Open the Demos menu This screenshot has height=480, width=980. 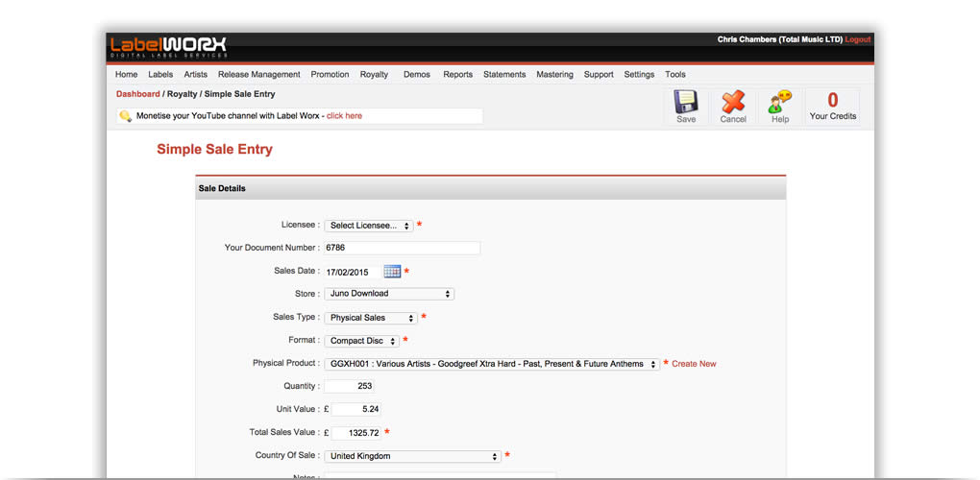[417, 74]
